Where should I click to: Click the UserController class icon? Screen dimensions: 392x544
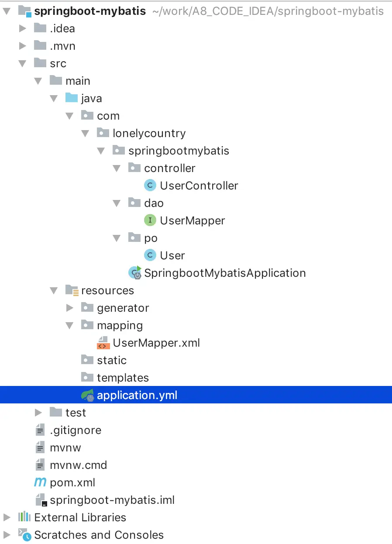150,186
